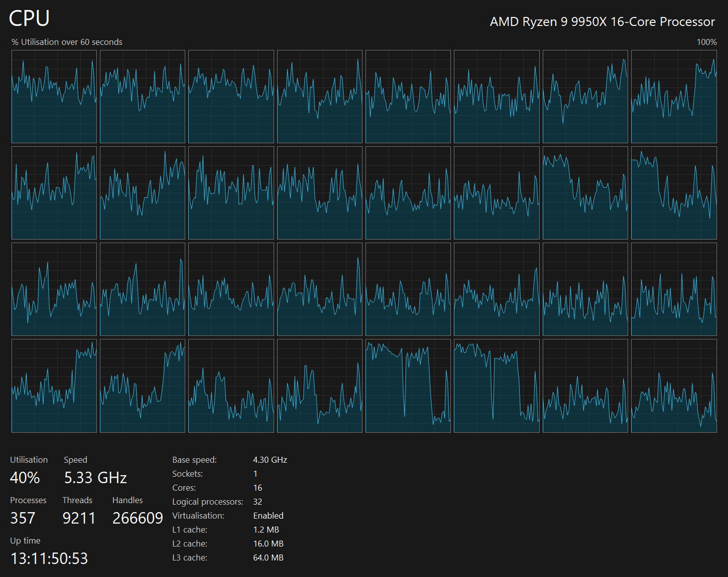Select the last core graph in top row
Screen dimensions: 728x577
click(674, 96)
